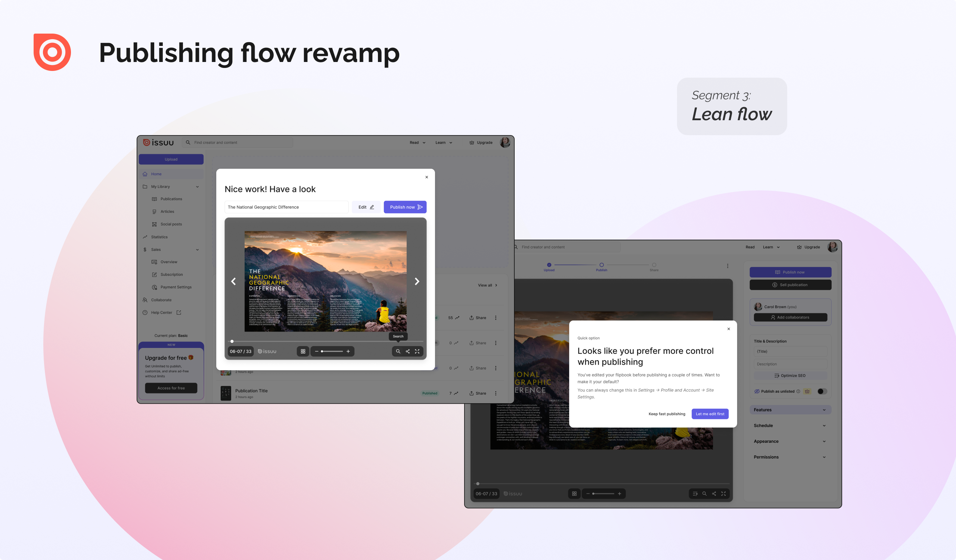The width and height of the screenshot is (956, 560).
Task: Click the search magnifier in the right window's viewer toolbar
Action: point(704,494)
